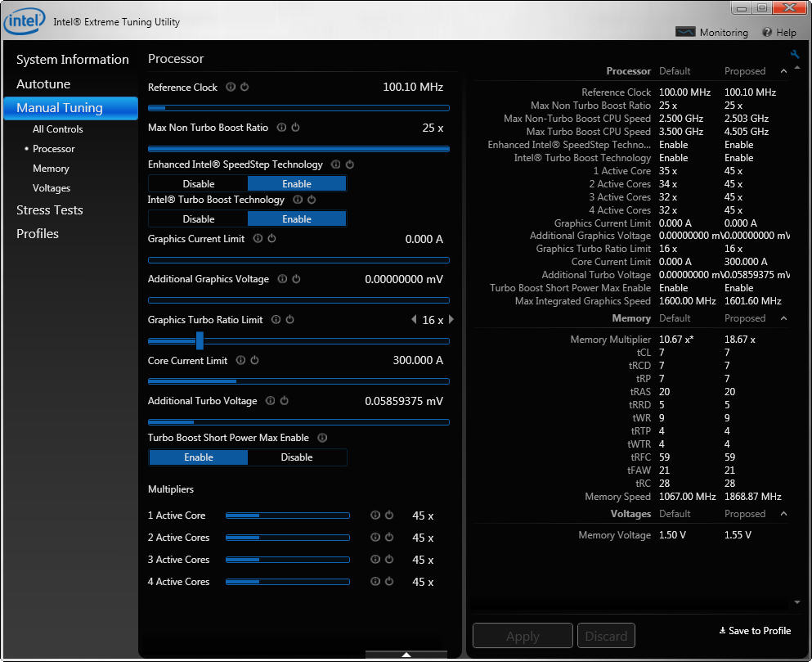Screen dimensions: 812x662
Task: Open Voltages tuning sub-item
Action: pos(52,188)
